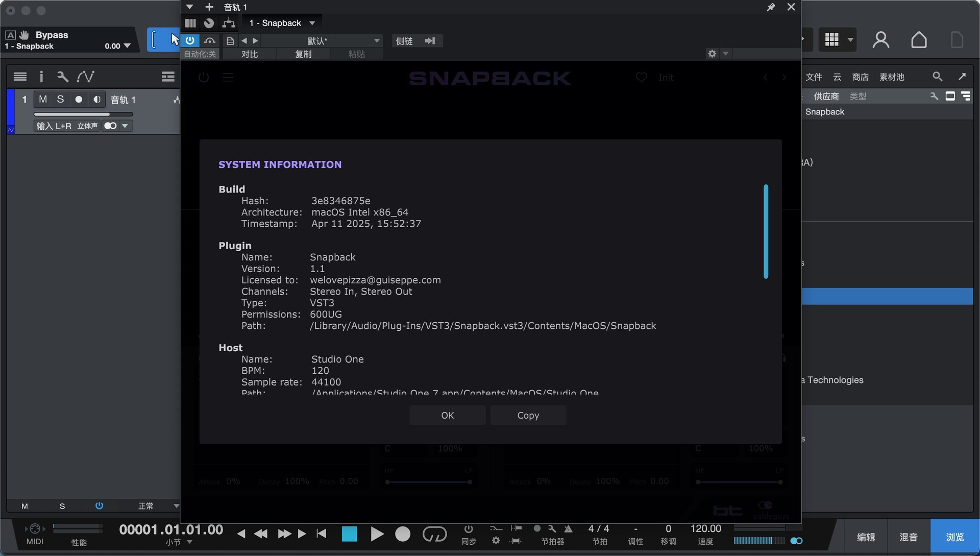Click the Home start page icon
This screenshot has width=980, height=556.
click(x=919, y=40)
